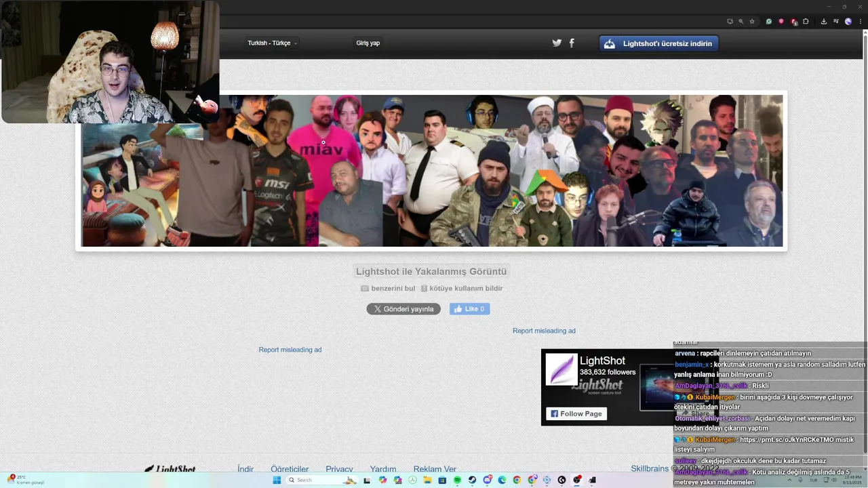Open Microsoft Store on taskbar

point(442,480)
